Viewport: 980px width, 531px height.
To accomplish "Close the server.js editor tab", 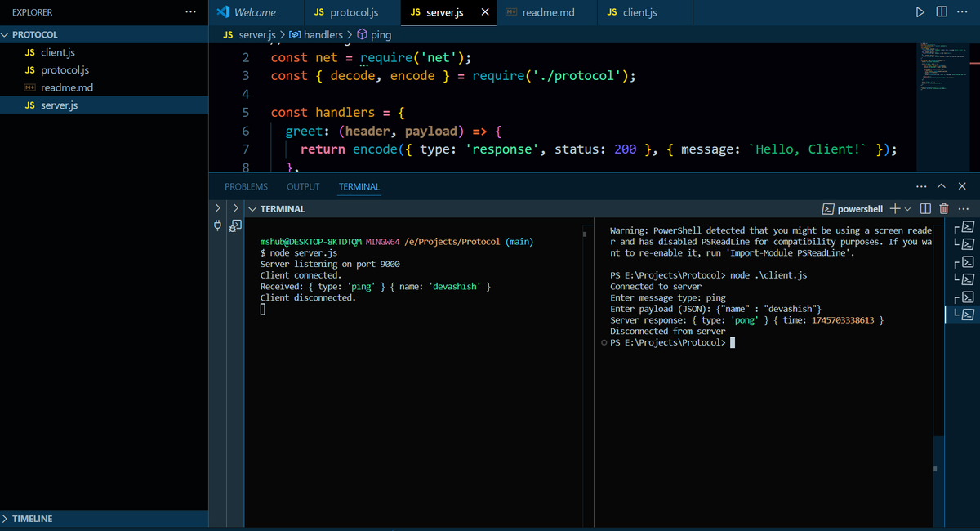I will 485,12.
